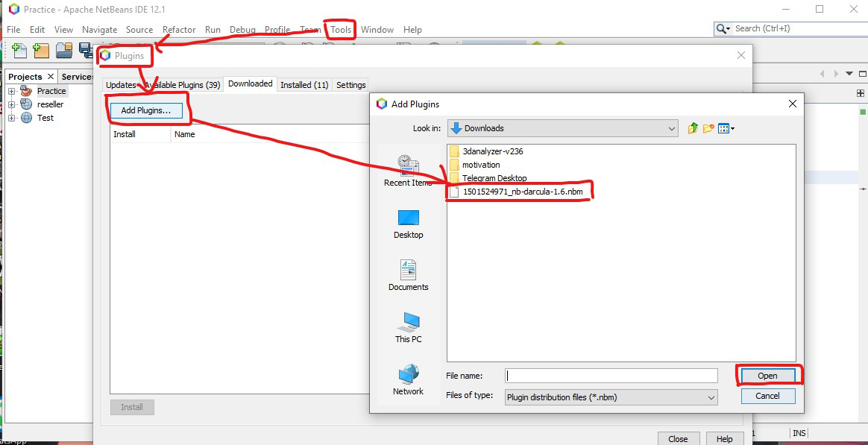Open the Tools menu
The height and width of the screenshot is (445, 868).
click(341, 30)
